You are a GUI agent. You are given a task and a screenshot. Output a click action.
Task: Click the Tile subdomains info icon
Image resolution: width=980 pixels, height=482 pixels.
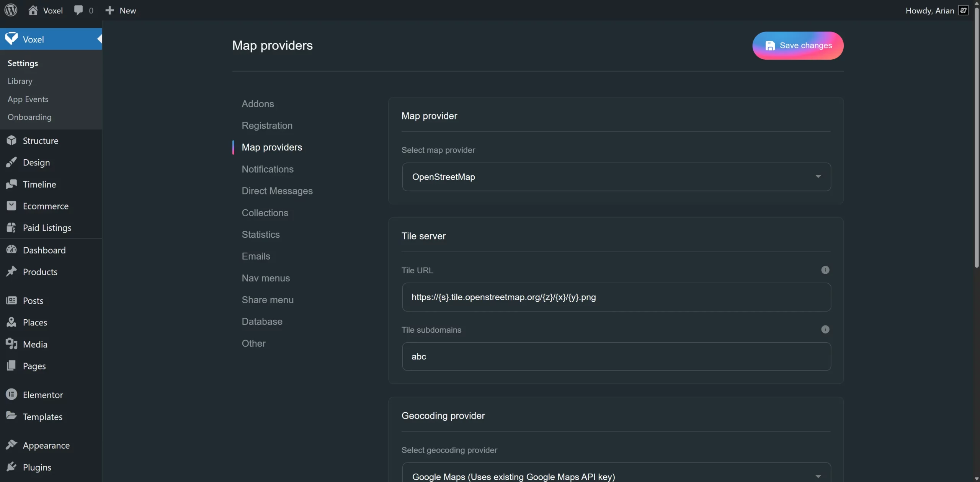[825, 329]
